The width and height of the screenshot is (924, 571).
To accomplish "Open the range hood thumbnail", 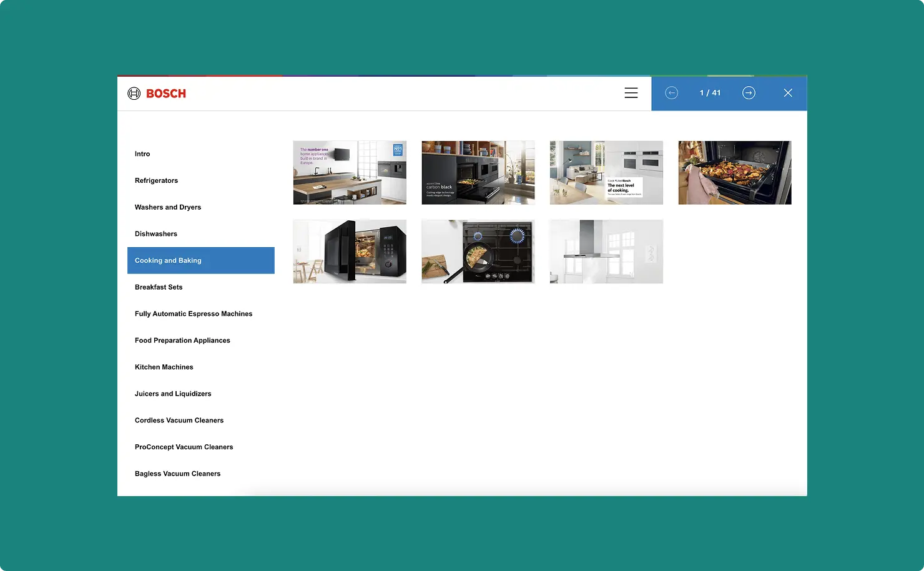I will [x=606, y=251].
